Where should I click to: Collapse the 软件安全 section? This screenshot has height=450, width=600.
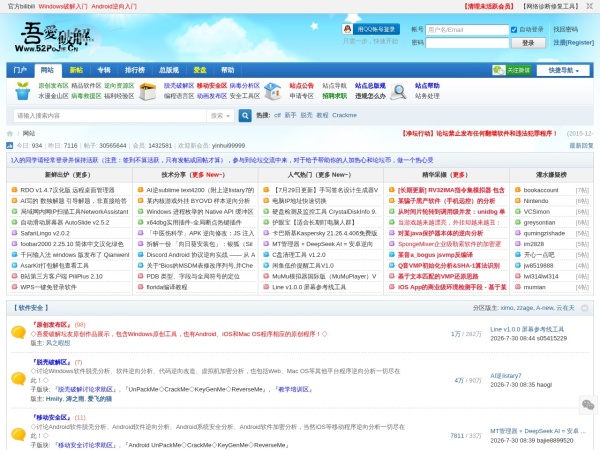tap(585, 308)
